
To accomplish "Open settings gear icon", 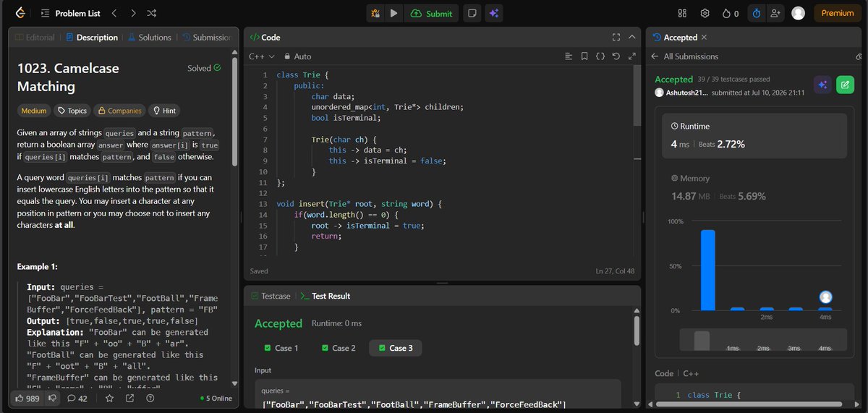I will [705, 13].
